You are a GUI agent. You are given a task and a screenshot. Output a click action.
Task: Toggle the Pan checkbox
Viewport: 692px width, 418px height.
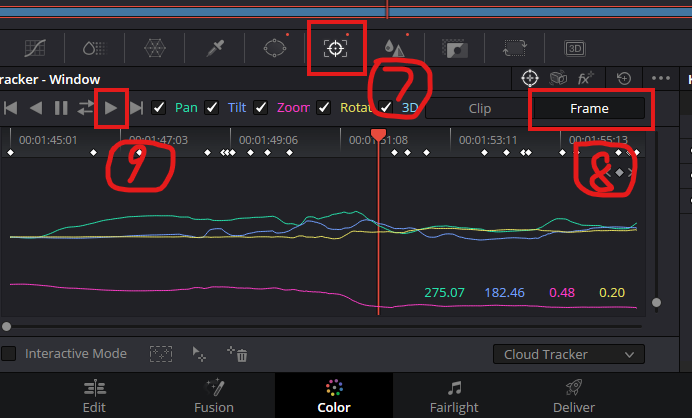coord(158,108)
